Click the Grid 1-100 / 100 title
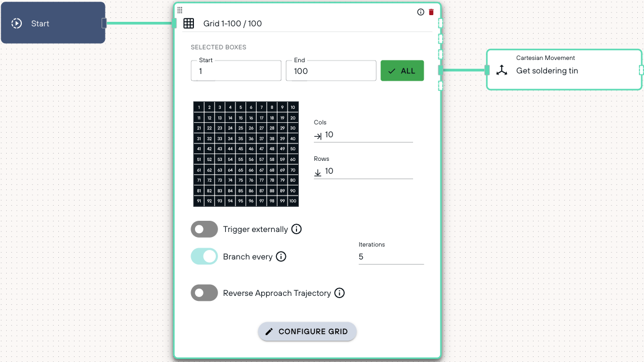The height and width of the screenshot is (362, 644). tap(233, 24)
